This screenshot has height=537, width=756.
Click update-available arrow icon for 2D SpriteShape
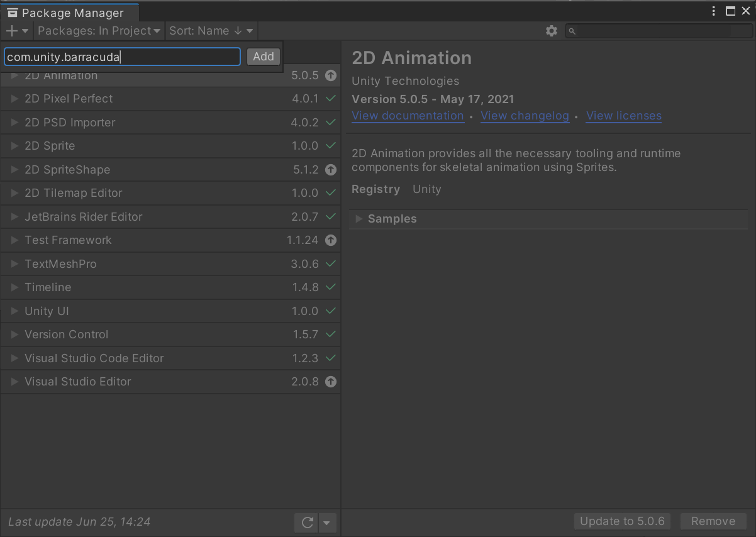(331, 170)
